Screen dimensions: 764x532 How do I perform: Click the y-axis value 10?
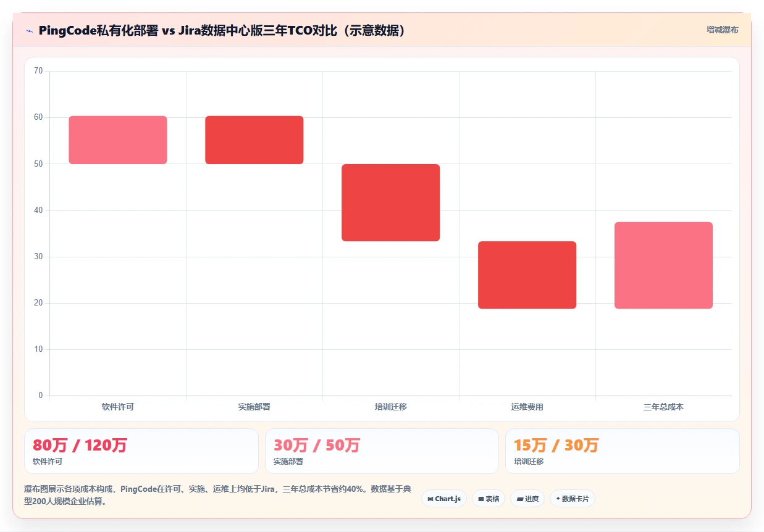click(38, 349)
